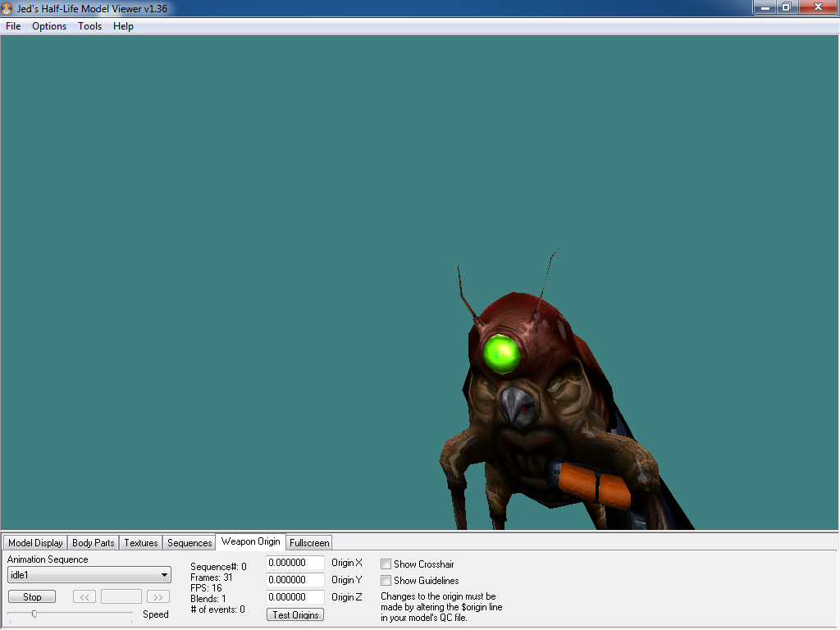Click the 'Blends: 1' text
Viewport: 840px width, 630px height.
point(208,599)
